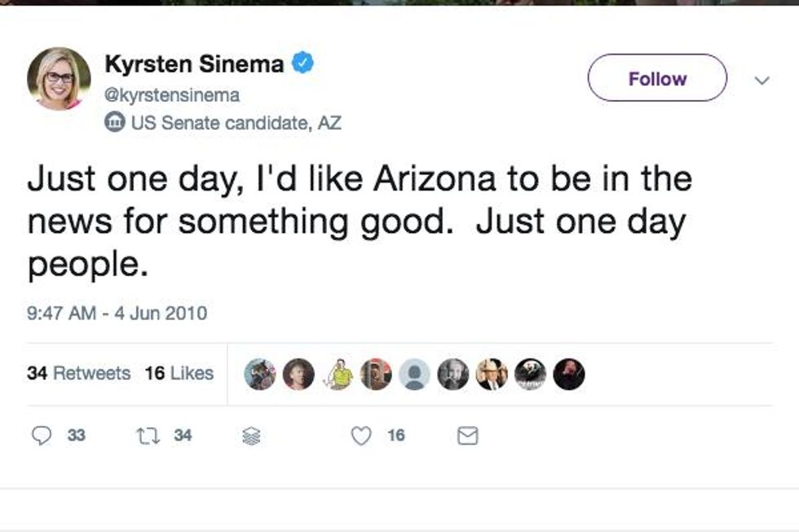Click the government building label icon
The width and height of the screenshot is (799, 532).
(x=115, y=123)
